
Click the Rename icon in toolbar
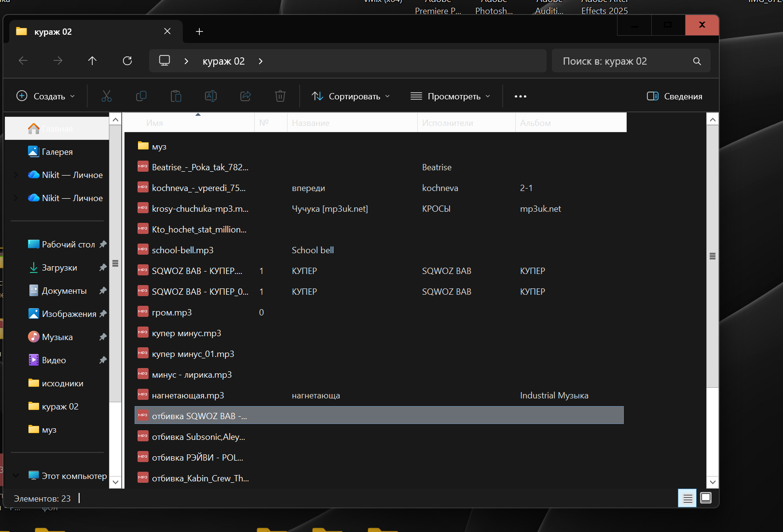211,96
